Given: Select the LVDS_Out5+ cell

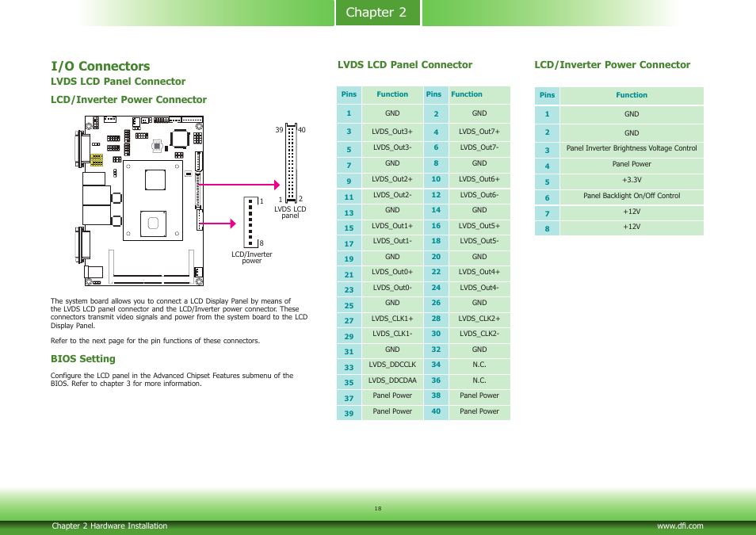Looking at the screenshot, I should [479, 226].
